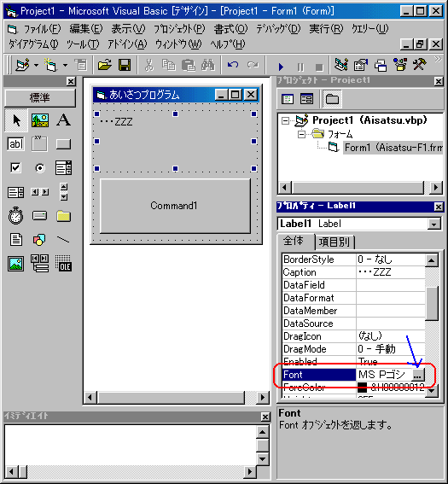This screenshot has width=448, height=484.
Task: Select the OptionButton control tool
Action: [40, 168]
